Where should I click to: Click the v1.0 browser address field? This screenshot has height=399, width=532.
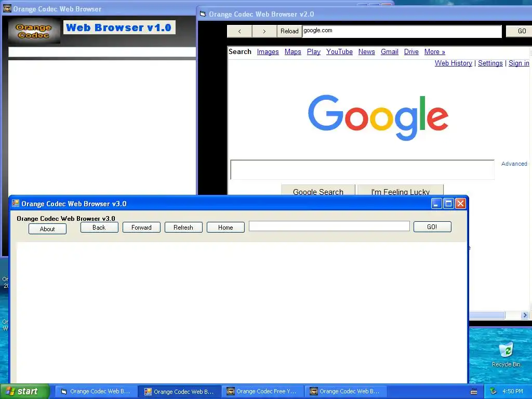102,52
